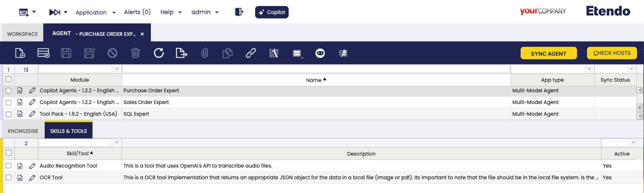Click the Clone record icon
Screen dimensions: 644x193
click(x=228, y=53)
